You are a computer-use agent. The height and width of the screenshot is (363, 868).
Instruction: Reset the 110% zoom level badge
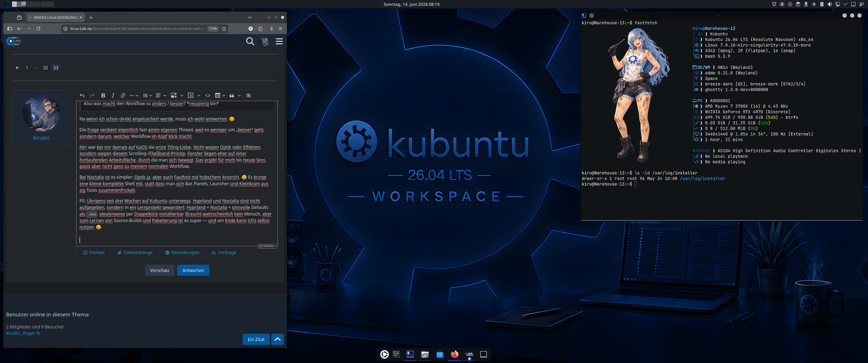click(x=213, y=28)
